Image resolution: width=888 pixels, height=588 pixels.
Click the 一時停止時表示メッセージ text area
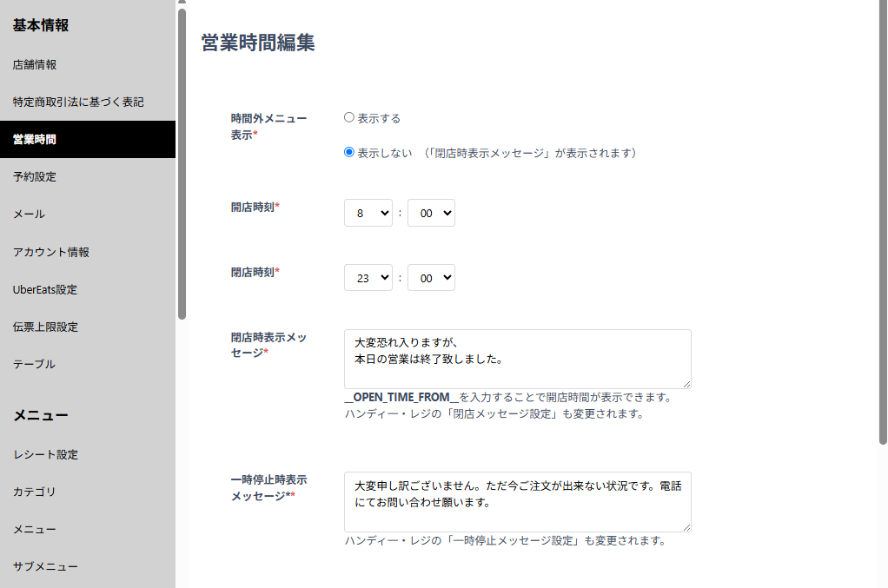point(517,501)
